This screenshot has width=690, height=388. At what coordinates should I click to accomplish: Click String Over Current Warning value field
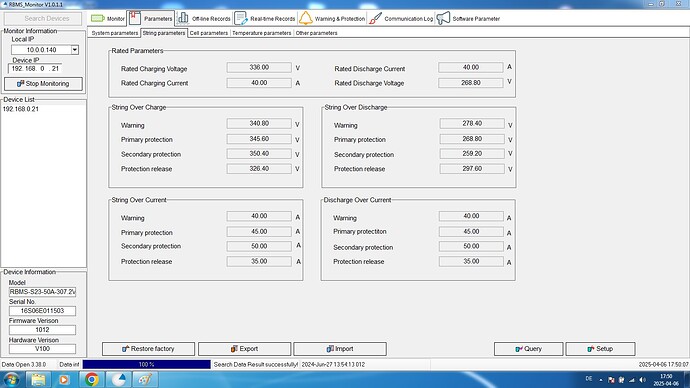pos(259,216)
